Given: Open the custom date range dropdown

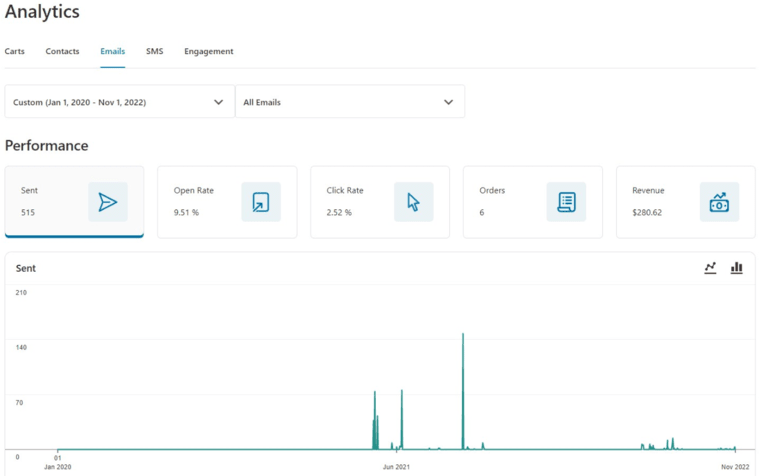Looking at the screenshot, I should [x=120, y=102].
